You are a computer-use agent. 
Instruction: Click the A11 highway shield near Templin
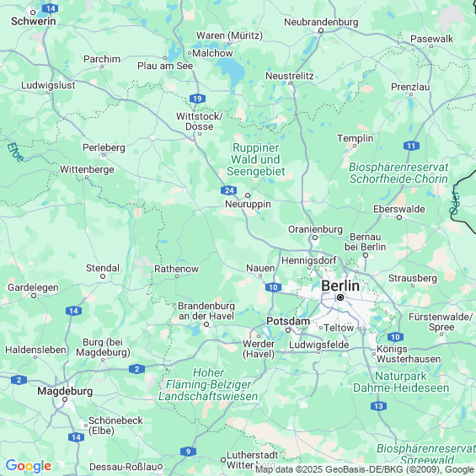[x=411, y=146]
